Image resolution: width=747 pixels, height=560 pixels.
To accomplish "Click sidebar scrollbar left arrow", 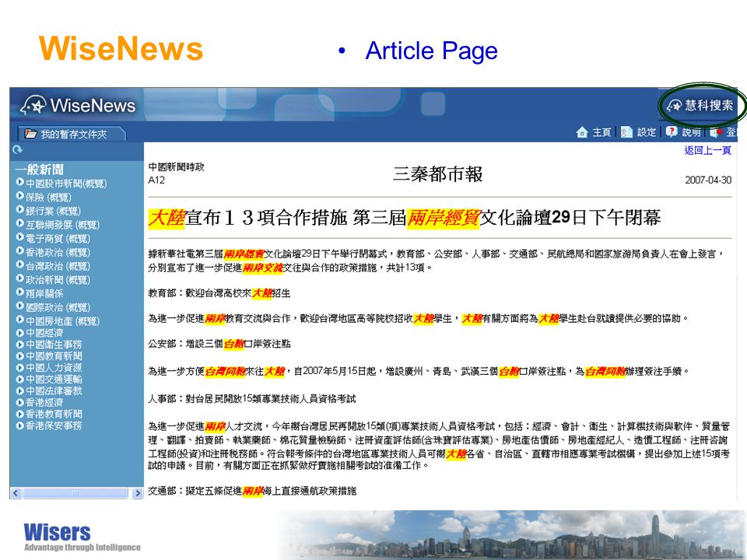I will pos(16,493).
